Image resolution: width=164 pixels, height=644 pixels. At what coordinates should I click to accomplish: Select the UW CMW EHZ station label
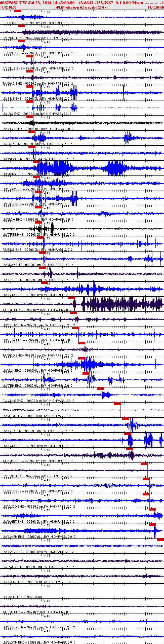[38, 446]
